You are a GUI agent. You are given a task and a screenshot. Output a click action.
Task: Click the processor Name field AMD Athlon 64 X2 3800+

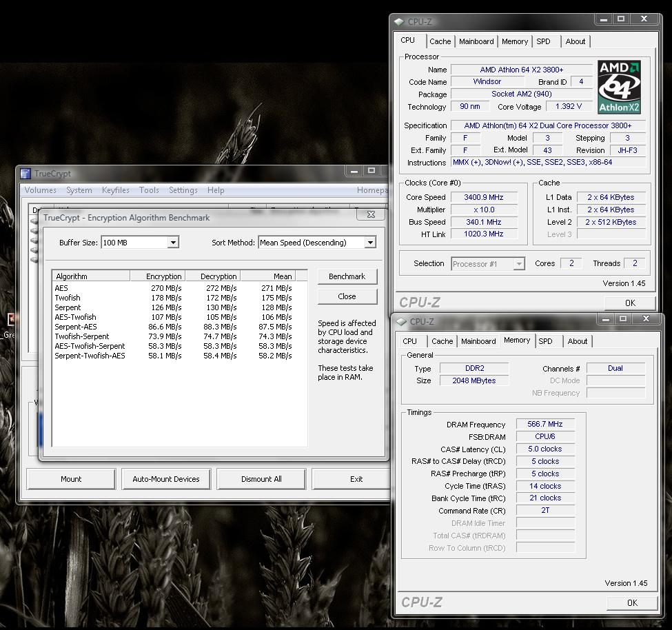click(522, 70)
